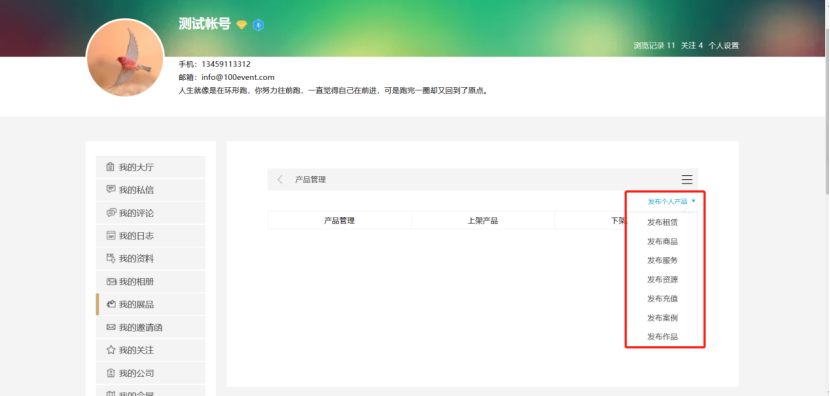The image size is (830, 396).
Task: Switch to the 产品管理 tab
Action: [x=339, y=221]
